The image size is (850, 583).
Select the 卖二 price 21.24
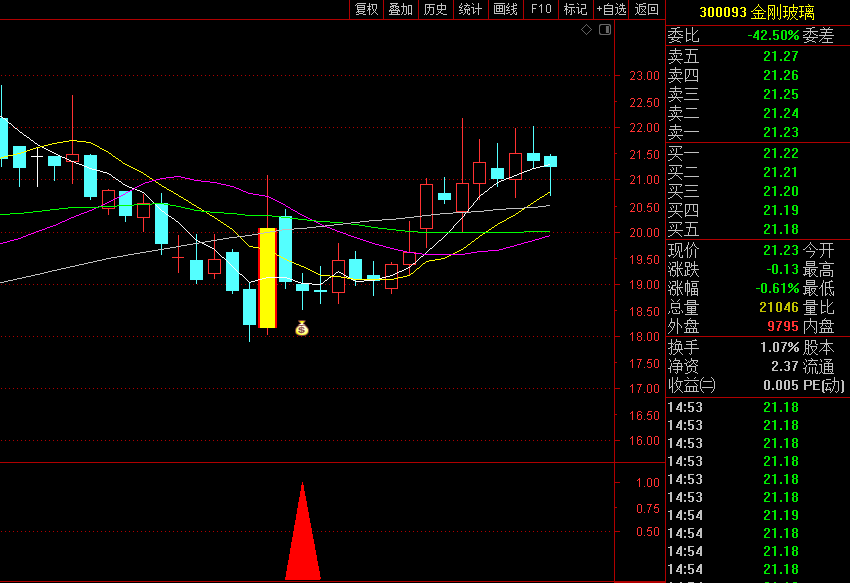point(781,113)
